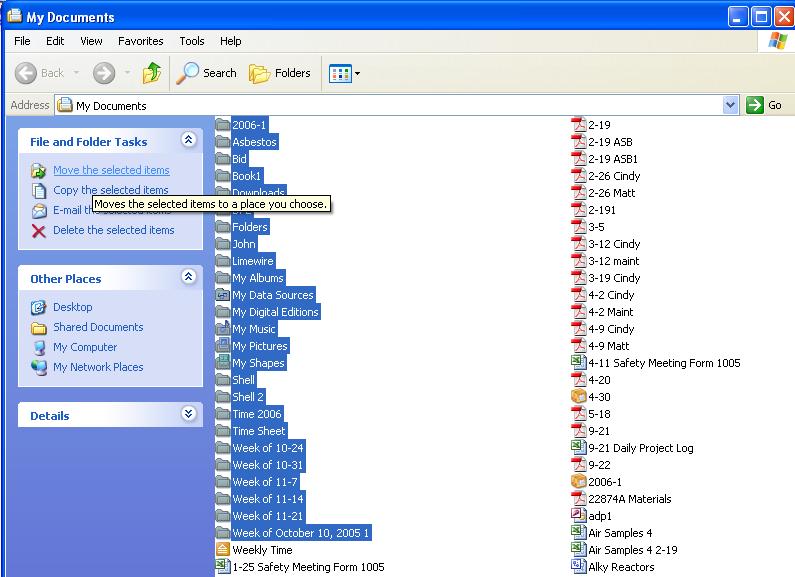Select the 9-21 Daily Project Log icon
Viewport: 795px width, 577px height.
tap(579, 447)
